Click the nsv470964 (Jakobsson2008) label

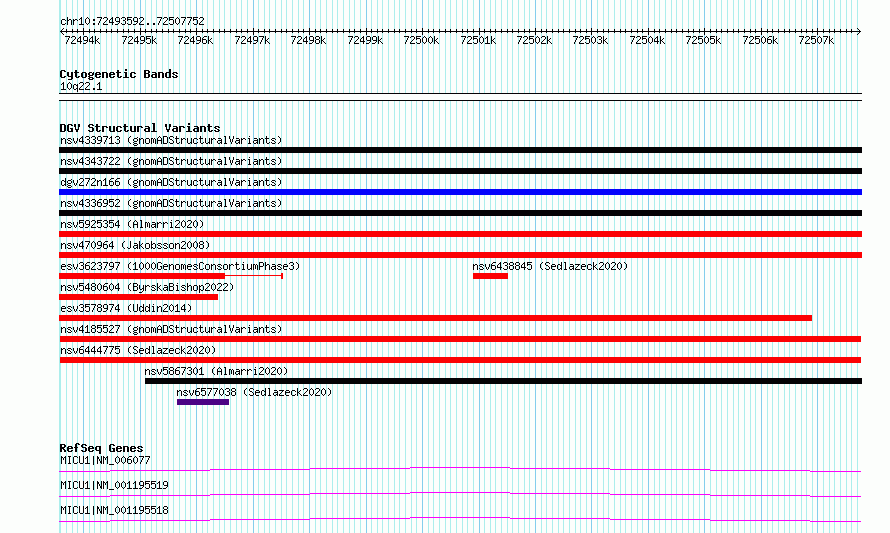coord(135,245)
